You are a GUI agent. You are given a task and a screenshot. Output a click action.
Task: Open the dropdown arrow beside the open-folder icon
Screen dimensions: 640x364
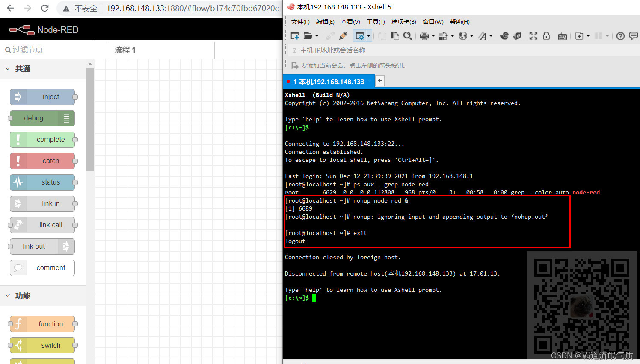click(317, 36)
